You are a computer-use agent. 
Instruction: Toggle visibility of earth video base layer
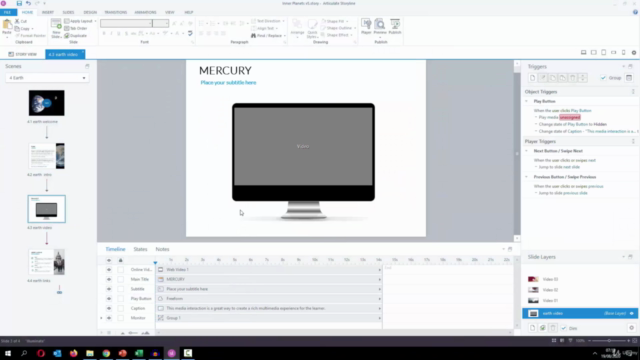(632, 313)
